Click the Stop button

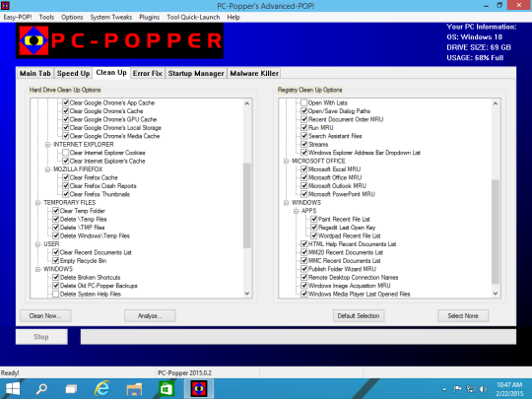[x=41, y=337]
